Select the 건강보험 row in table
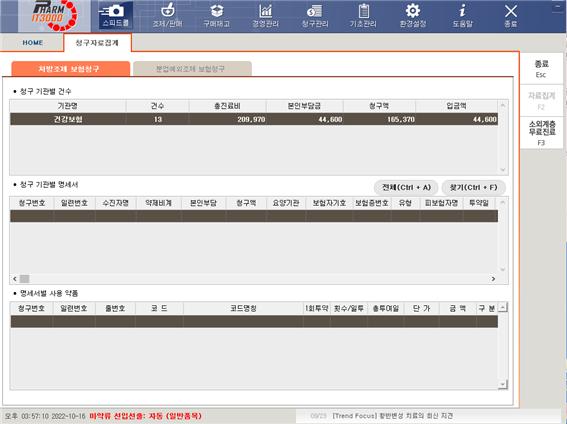This screenshot has height=424, width=567. pyautogui.click(x=254, y=119)
